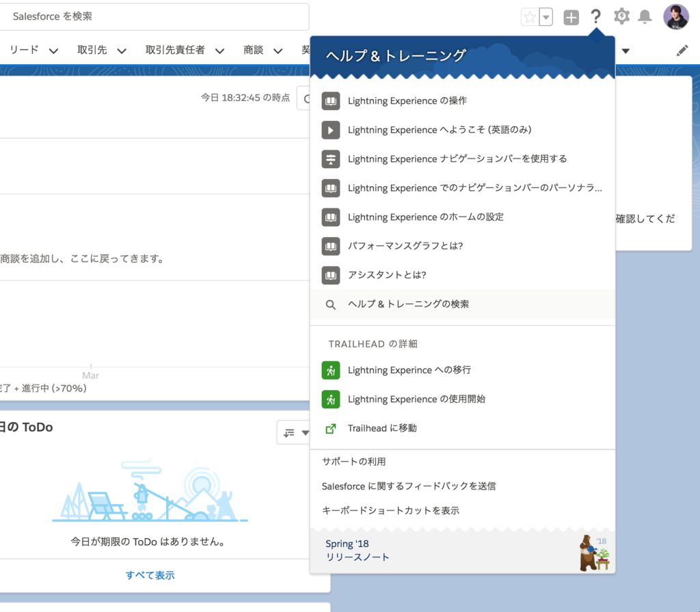This screenshot has height=612, width=700.
Task: Click play icon for Lightning Experience へようこそ
Action: [x=331, y=130]
